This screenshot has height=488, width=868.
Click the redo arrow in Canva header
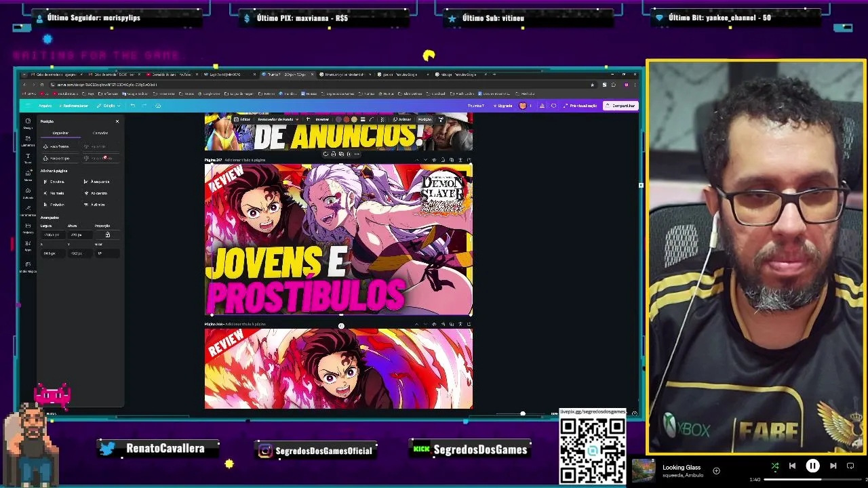tap(144, 106)
